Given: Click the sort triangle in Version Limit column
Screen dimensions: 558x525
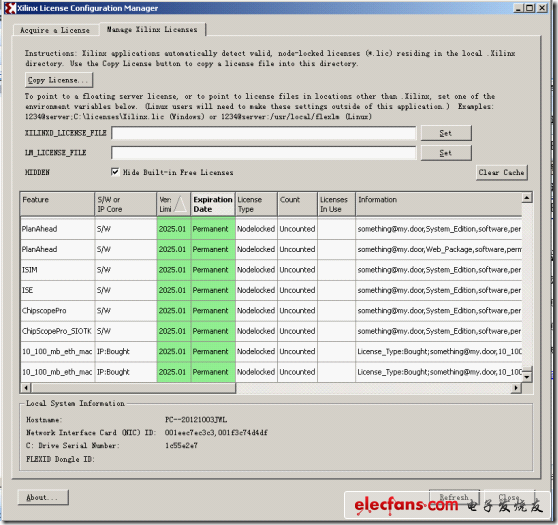Looking at the screenshot, I should point(181,204).
